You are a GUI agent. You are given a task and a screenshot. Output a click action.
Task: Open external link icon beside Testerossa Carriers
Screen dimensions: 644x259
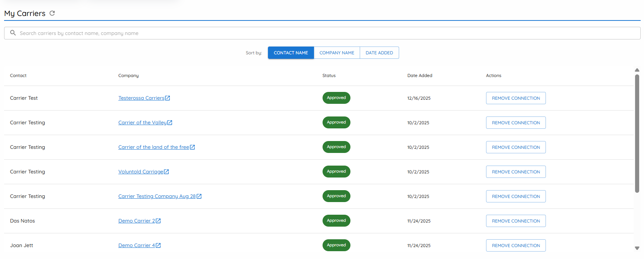[x=168, y=98]
